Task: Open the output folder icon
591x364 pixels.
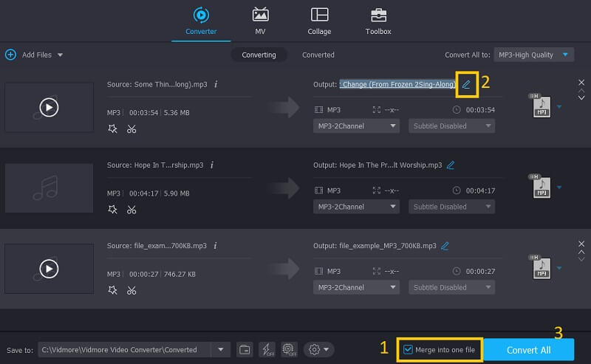Action: tap(245, 349)
